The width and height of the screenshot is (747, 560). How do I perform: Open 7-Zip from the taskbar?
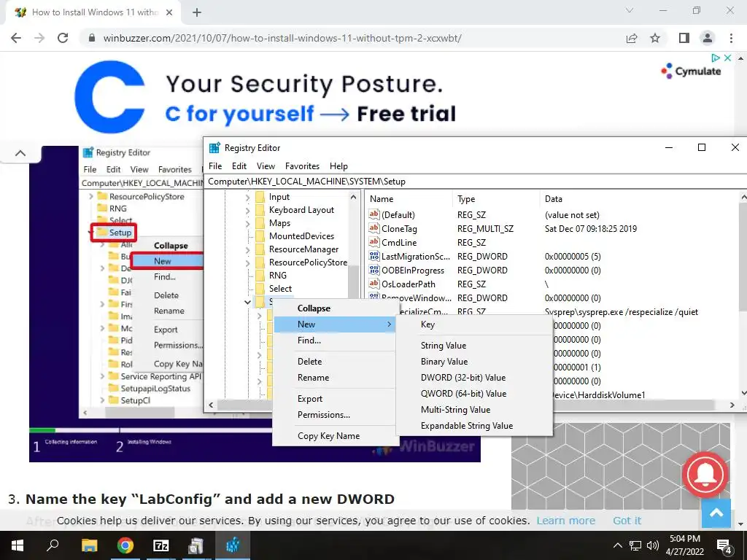pyautogui.click(x=161, y=545)
